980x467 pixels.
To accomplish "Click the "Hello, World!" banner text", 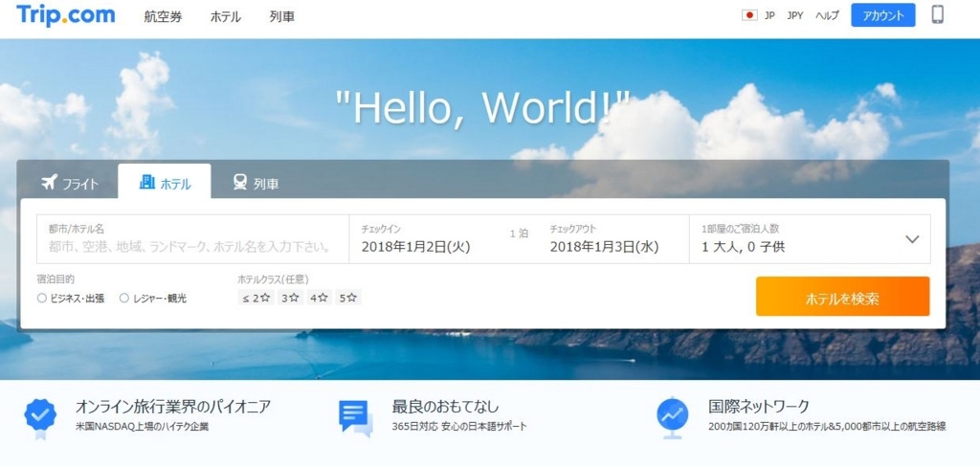I will pyautogui.click(x=482, y=107).
